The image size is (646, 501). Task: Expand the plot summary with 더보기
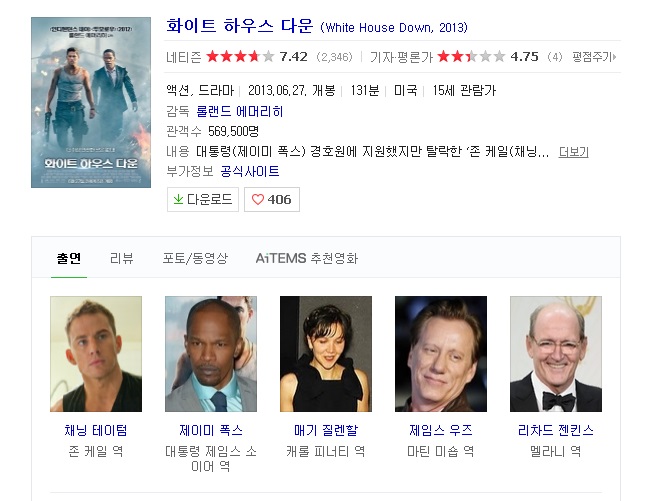573,152
